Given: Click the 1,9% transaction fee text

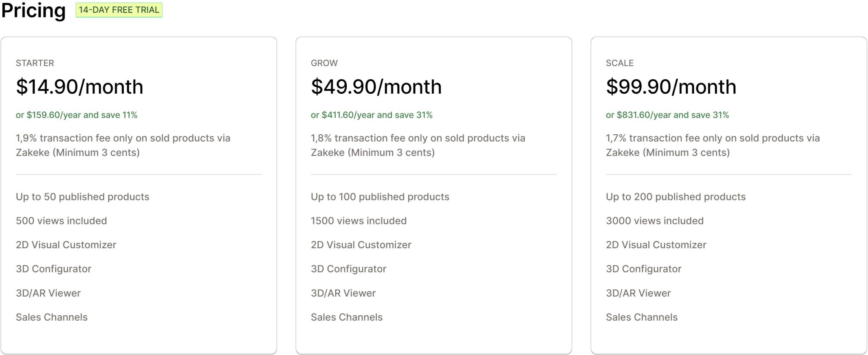Looking at the screenshot, I should click(123, 145).
